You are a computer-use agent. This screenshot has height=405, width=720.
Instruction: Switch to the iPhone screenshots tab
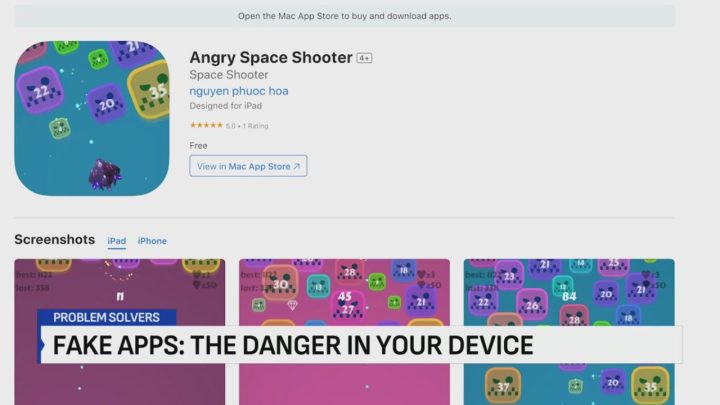click(152, 241)
